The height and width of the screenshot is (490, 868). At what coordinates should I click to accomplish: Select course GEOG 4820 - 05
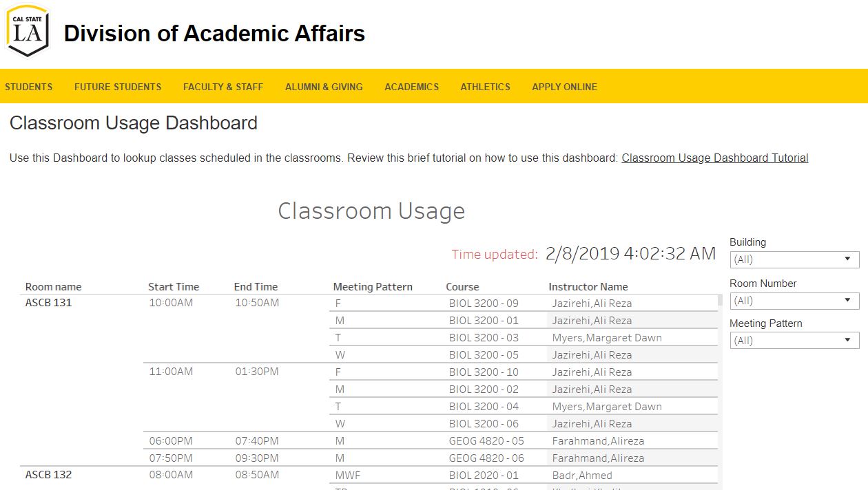tap(486, 440)
